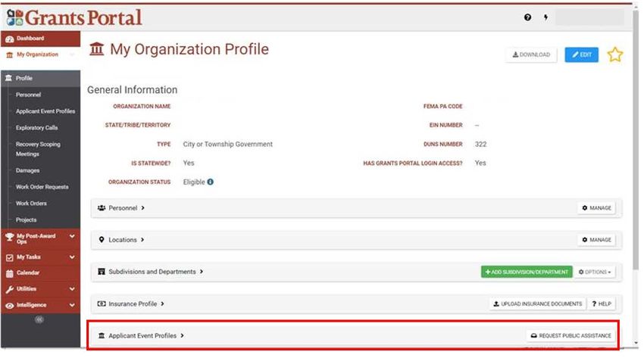
Task: Click the My Tasks checkbox icon
Action: 10,257
